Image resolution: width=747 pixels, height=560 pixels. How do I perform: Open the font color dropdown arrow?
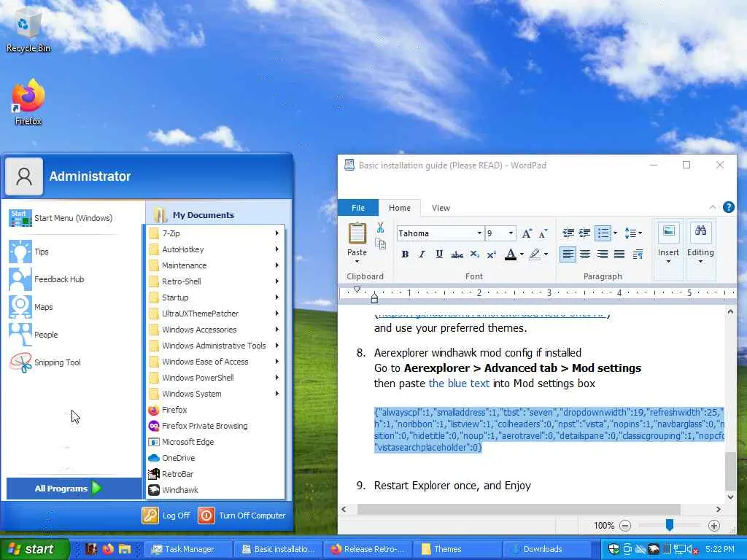[x=522, y=254]
